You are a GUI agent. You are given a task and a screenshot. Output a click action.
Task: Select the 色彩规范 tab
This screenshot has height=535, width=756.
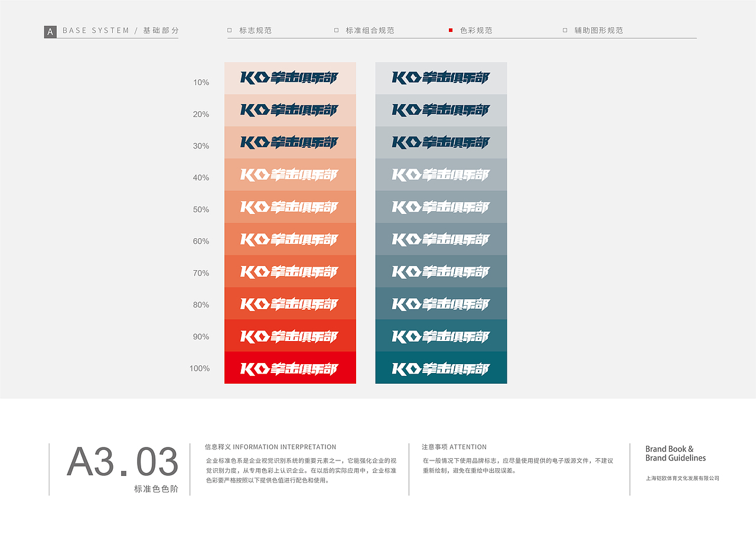point(476,30)
